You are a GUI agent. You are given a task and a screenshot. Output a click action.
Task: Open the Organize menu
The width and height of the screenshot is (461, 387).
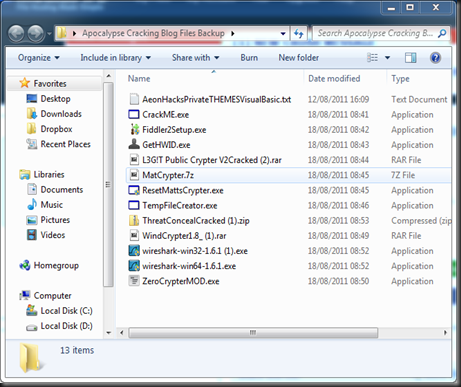pos(39,58)
